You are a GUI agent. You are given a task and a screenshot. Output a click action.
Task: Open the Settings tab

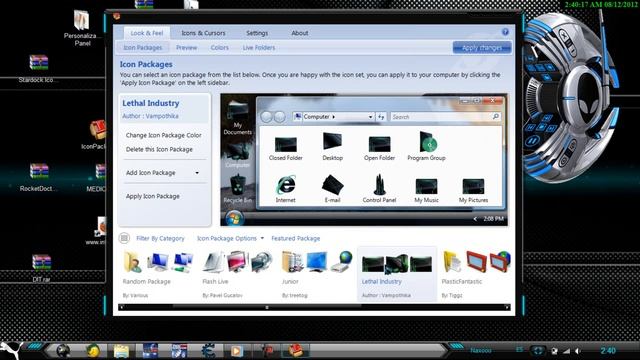257,33
